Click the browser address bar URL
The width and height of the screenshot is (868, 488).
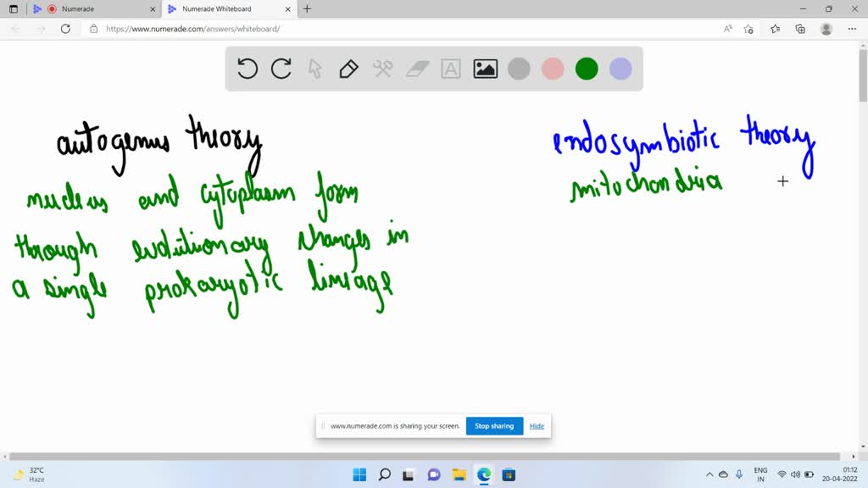click(193, 29)
